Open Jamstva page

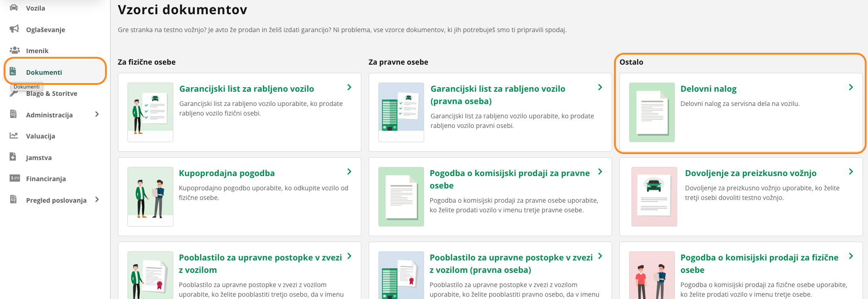(x=39, y=158)
